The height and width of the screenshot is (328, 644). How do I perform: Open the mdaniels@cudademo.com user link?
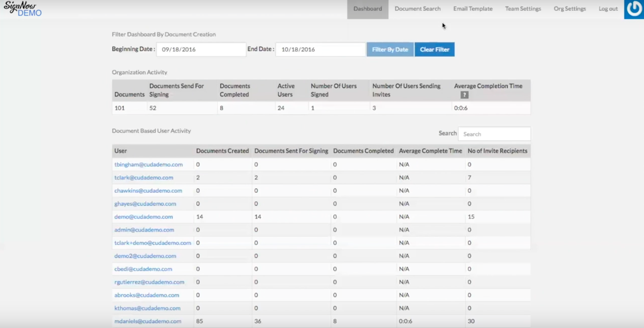tap(148, 321)
